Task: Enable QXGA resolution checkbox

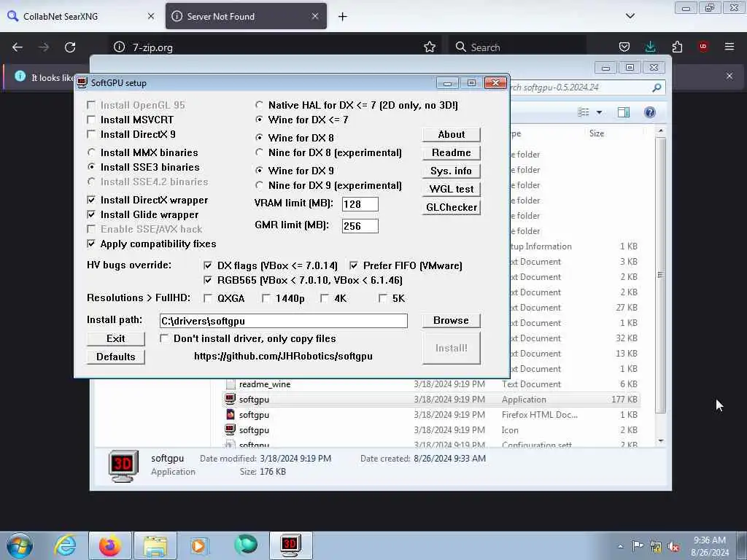Action: pyautogui.click(x=207, y=298)
